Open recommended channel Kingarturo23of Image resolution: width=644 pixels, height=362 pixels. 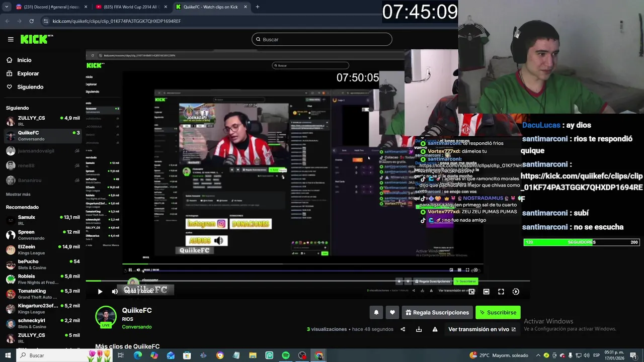click(x=43, y=308)
